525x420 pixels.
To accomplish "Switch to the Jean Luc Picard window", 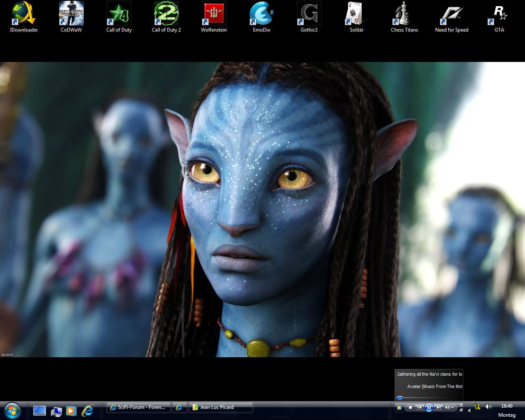I will tap(221, 407).
